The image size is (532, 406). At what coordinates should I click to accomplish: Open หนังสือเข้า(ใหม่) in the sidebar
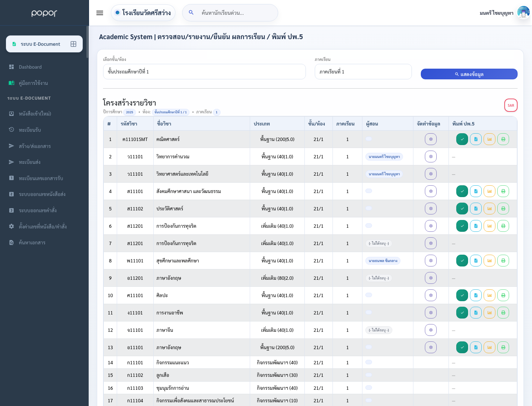click(44, 114)
